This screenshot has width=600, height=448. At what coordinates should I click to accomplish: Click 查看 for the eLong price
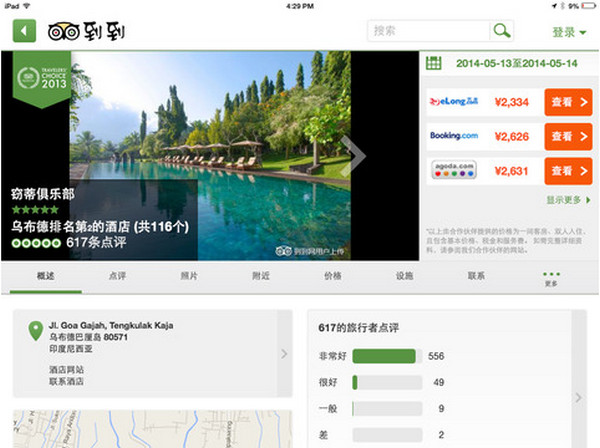click(x=568, y=102)
